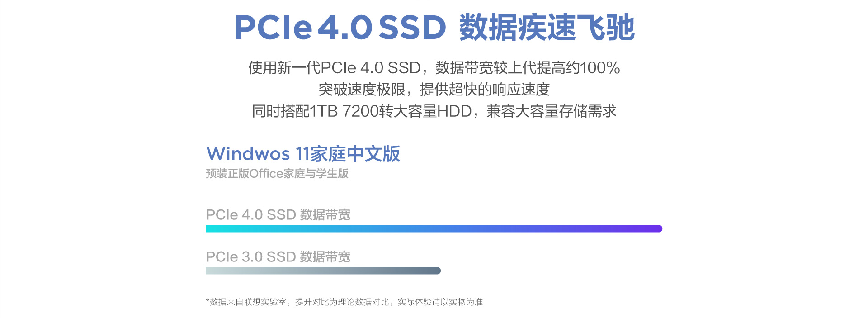The width and height of the screenshot is (868, 318).
Task: Click the word Office in the subtitle
Action: pyautogui.click(x=266, y=174)
